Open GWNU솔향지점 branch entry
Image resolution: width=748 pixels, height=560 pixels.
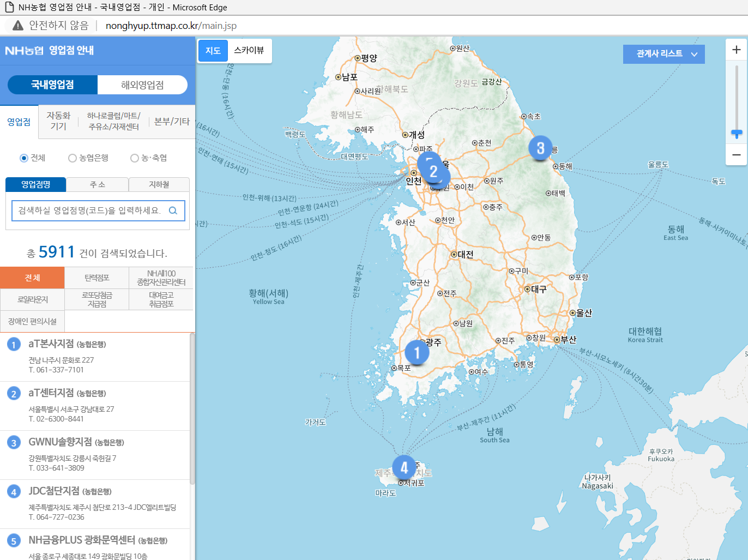[95, 455]
